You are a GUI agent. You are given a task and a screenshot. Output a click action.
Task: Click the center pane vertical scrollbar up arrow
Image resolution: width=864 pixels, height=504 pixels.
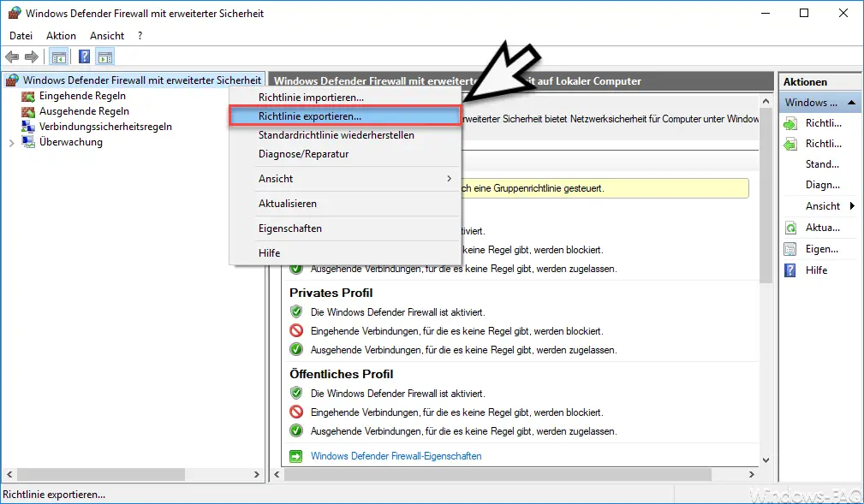point(766,101)
